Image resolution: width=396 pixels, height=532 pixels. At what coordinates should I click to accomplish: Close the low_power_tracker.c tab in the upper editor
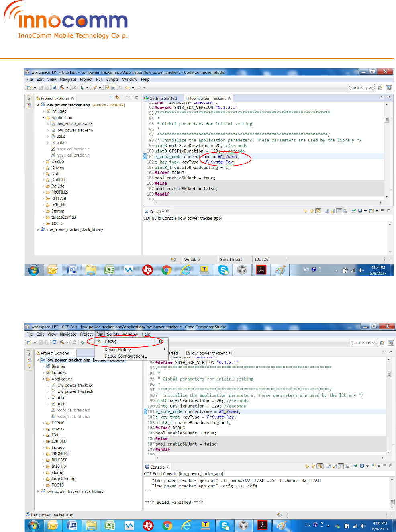[x=230, y=98]
